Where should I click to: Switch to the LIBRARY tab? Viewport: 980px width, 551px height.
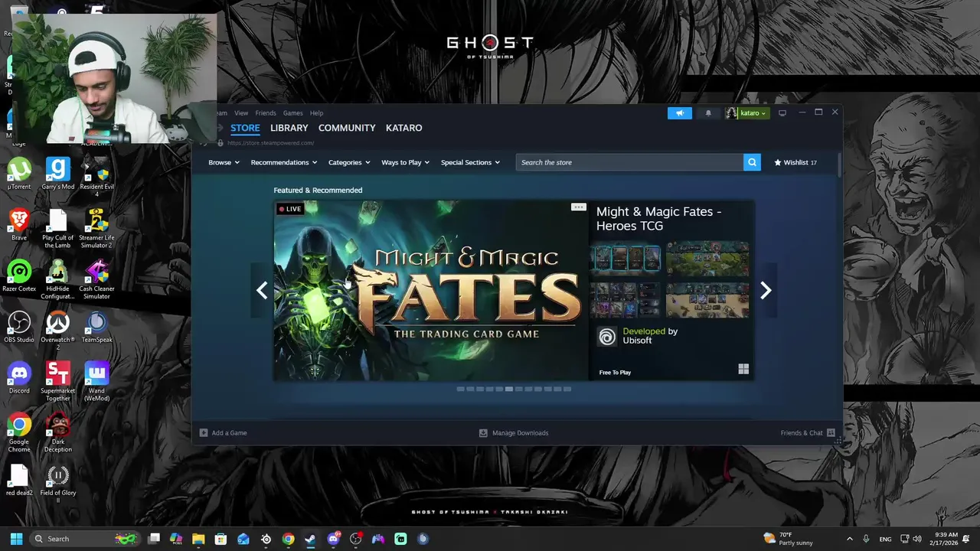click(289, 128)
